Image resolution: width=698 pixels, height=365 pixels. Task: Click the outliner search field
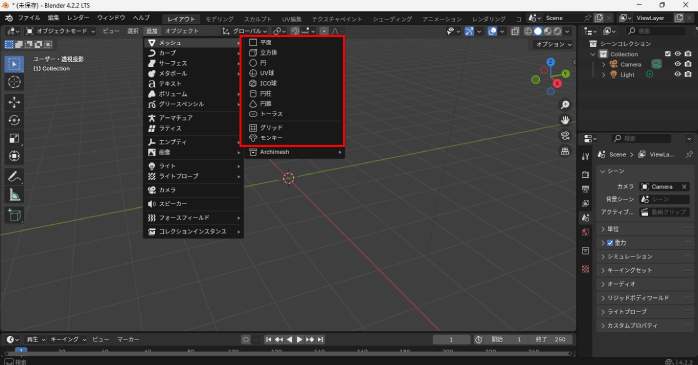pyautogui.click(x=655, y=31)
